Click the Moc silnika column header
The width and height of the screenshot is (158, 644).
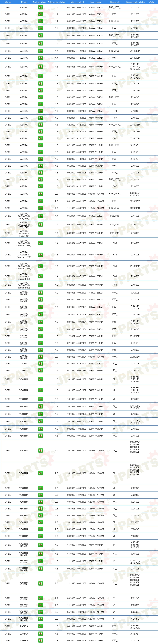click(96, 2)
